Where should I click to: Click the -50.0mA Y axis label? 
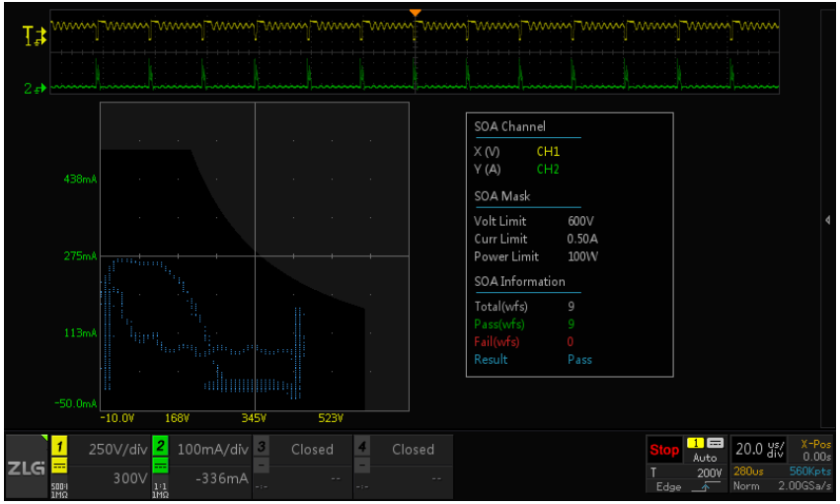click(x=76, y=403)
